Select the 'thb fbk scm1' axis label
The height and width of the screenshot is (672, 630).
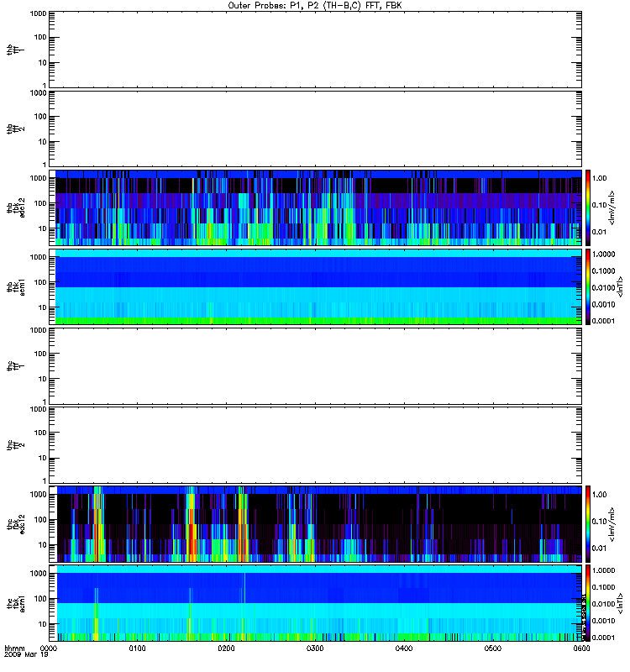coord(15,286)
